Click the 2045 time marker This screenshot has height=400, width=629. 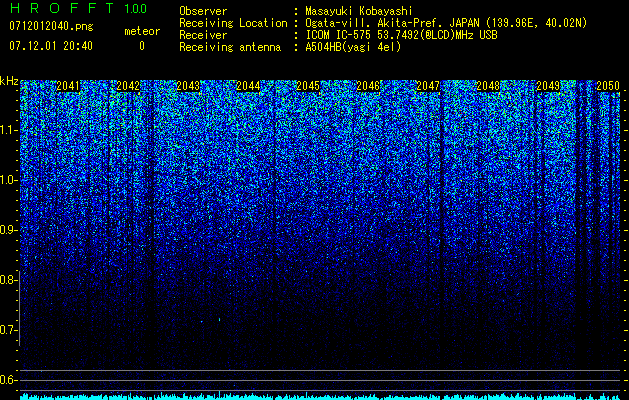click(308, 86)
